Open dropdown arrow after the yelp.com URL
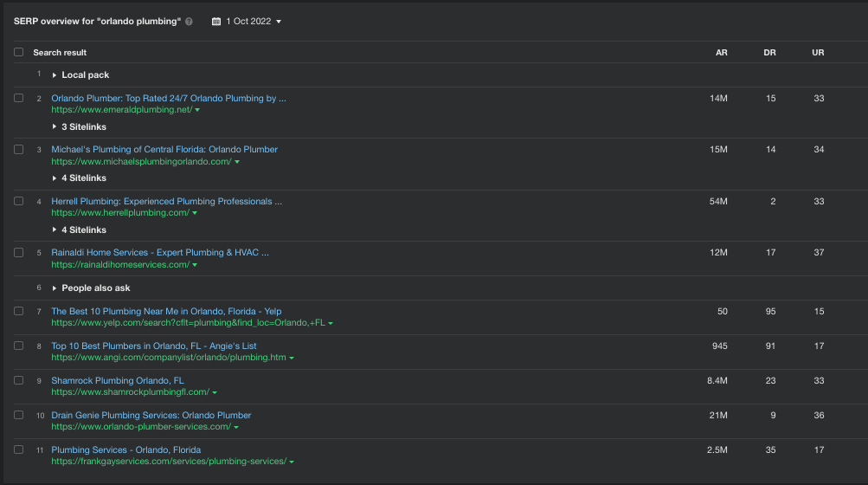This screenshot has width=868, height=485. 331,323
